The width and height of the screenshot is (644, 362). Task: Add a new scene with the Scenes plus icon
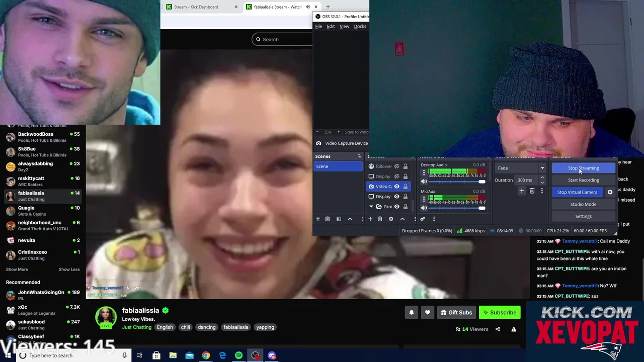point(317,219)
